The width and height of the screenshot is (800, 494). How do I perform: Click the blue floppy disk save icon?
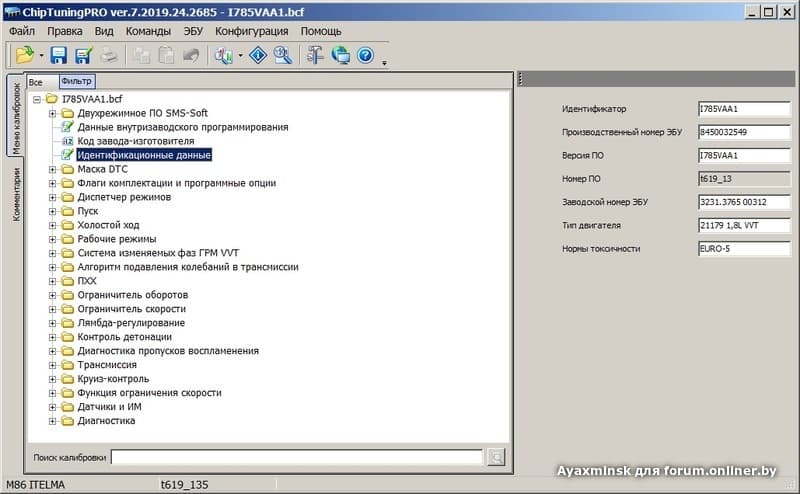59,56
